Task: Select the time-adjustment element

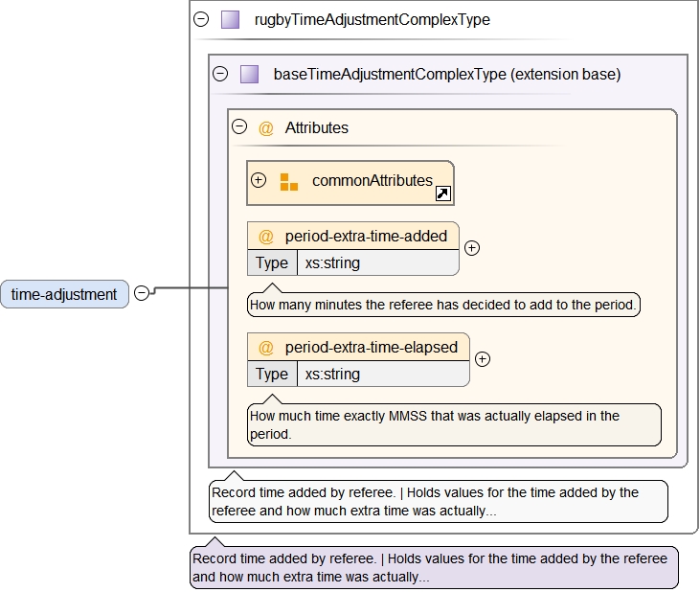Action: click(64, 294)
